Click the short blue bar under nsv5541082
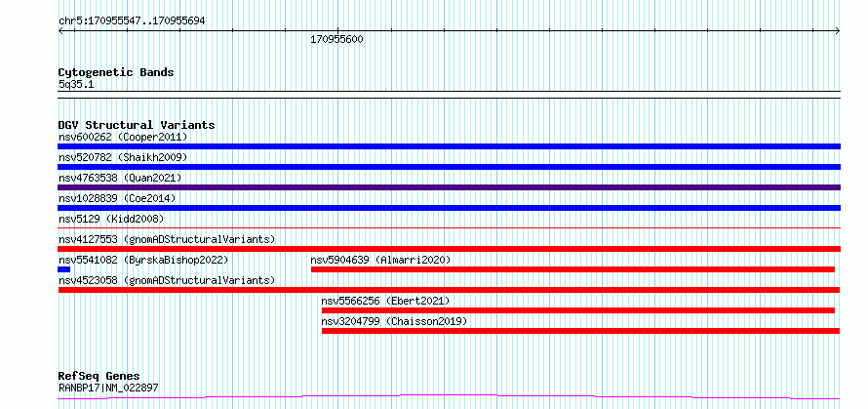 [63, 269]
